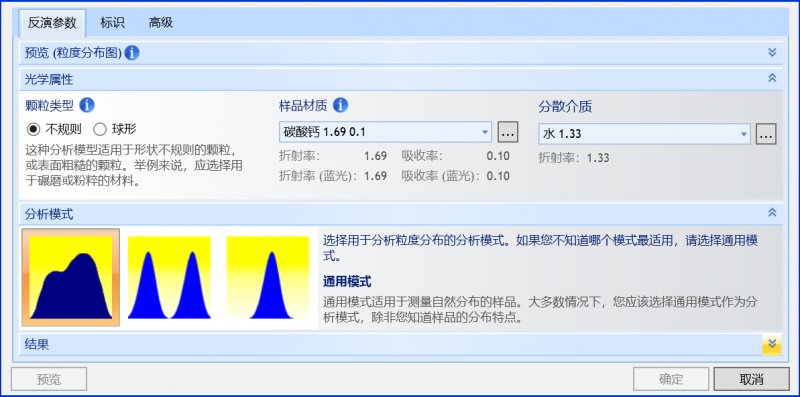
Task: Click the 分析模式 section header text
Action: pos(49,214)
